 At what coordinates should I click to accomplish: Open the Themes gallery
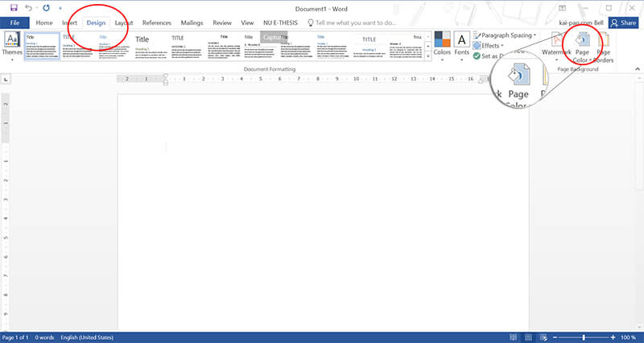(12, 47)
